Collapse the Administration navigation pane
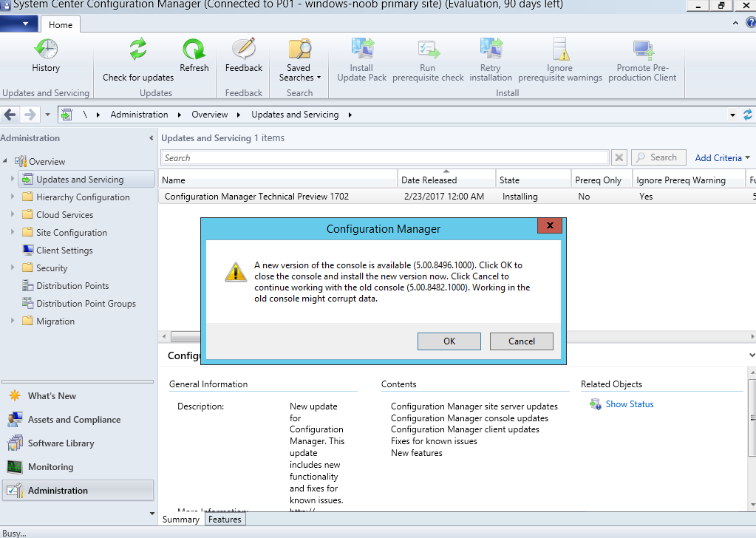This screenshot has height=538, width=756. coord(151,138)
